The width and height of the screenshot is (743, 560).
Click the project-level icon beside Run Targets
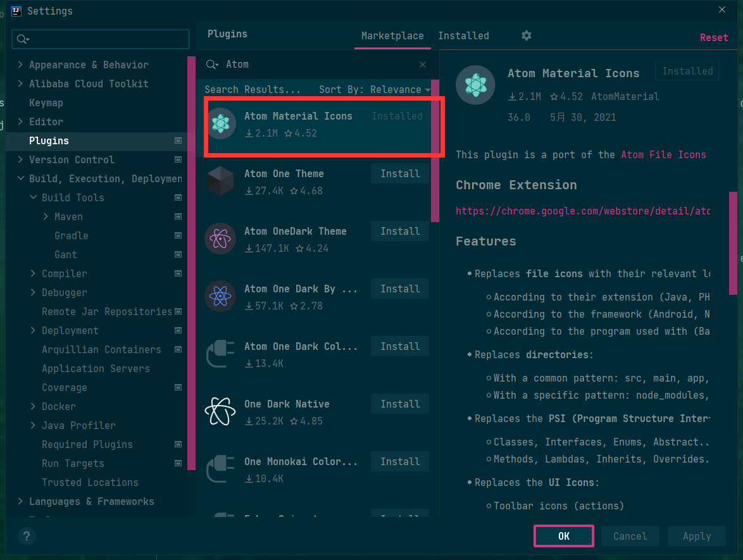178,463
